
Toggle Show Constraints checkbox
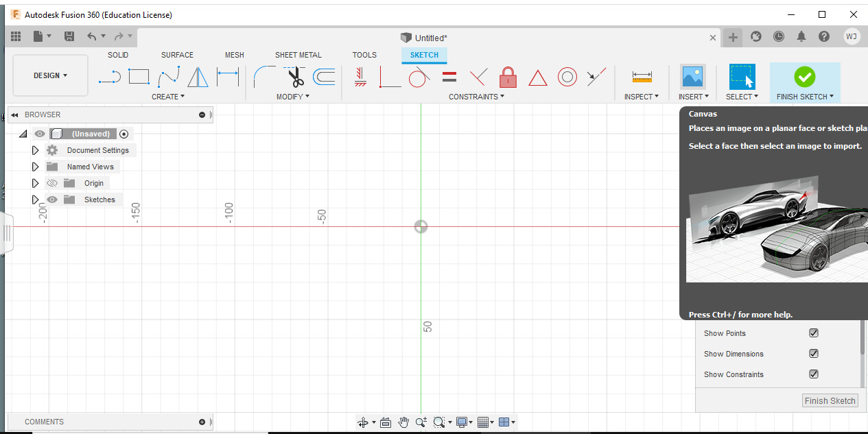click(814, 374)
